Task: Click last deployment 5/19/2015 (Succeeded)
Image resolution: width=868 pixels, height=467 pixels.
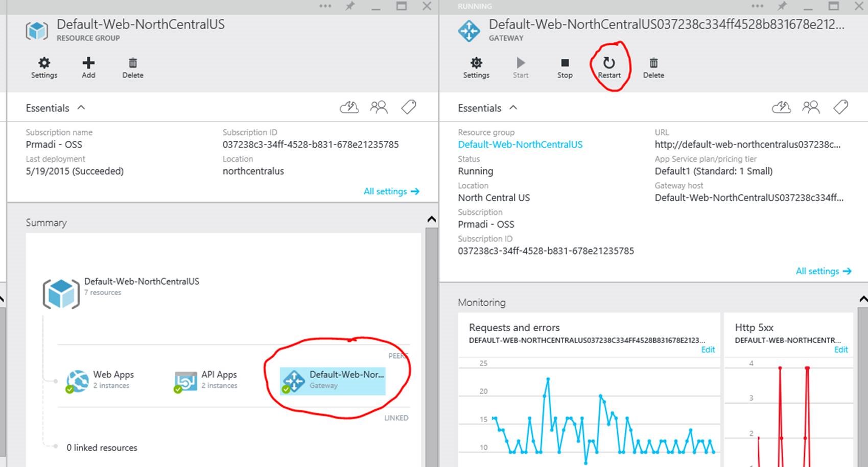Action: (75, 171)
